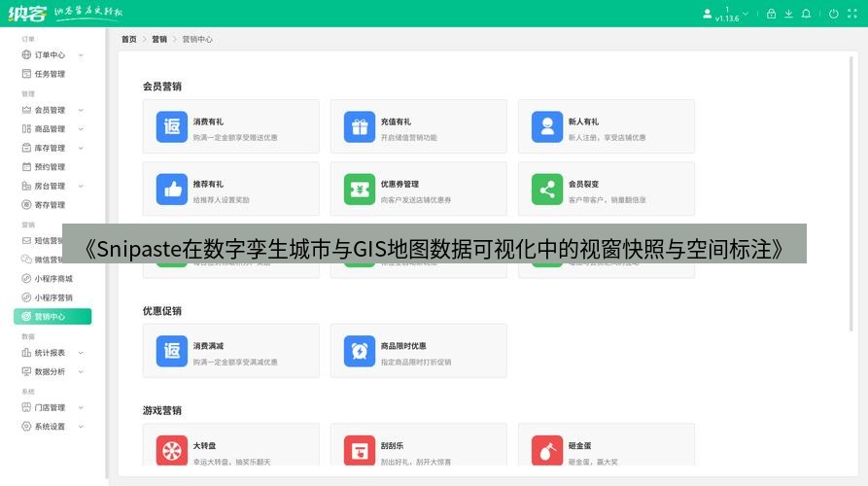This screenshot has height=486, width=868.
Task: Click the user avatar icon
Action: click(707, 14)
